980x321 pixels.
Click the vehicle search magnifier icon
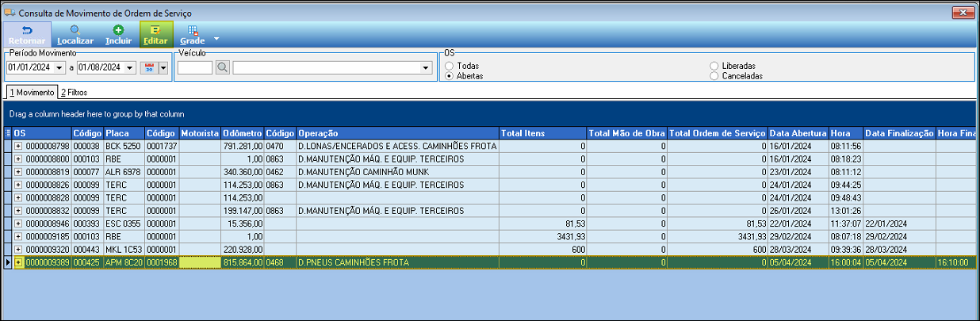coord(223,68)
